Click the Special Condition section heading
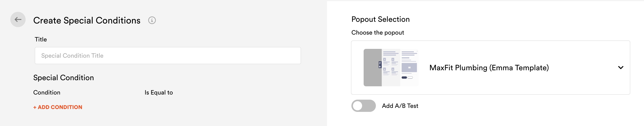The image size is (644, 126). pos(63,78)
